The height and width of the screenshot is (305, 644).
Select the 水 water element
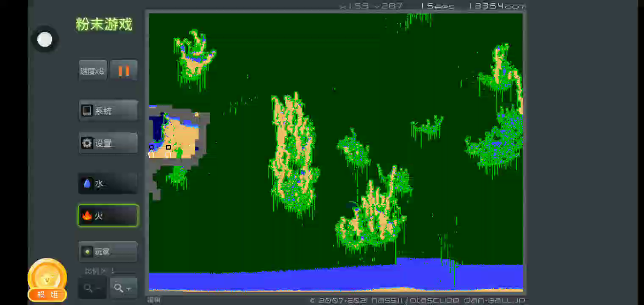pos(108,183)
